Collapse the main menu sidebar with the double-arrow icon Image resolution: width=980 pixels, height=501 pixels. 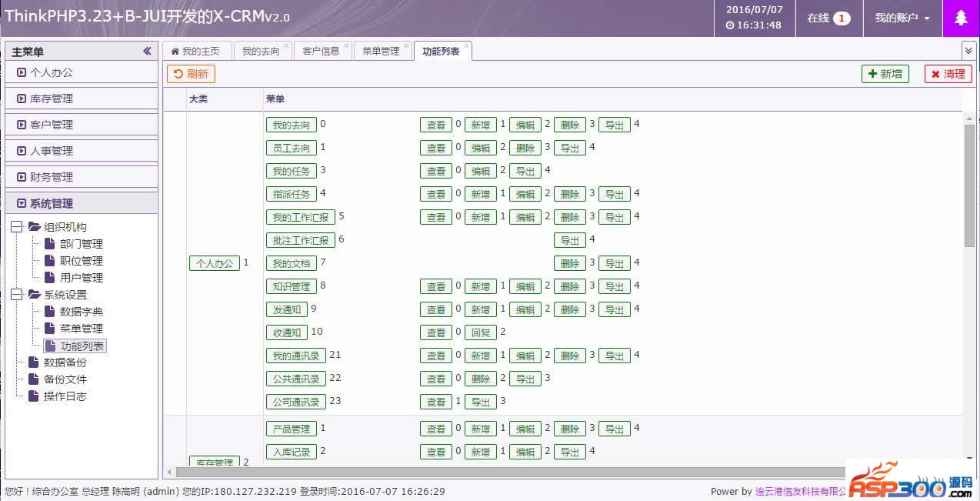[x=147, y=52]
